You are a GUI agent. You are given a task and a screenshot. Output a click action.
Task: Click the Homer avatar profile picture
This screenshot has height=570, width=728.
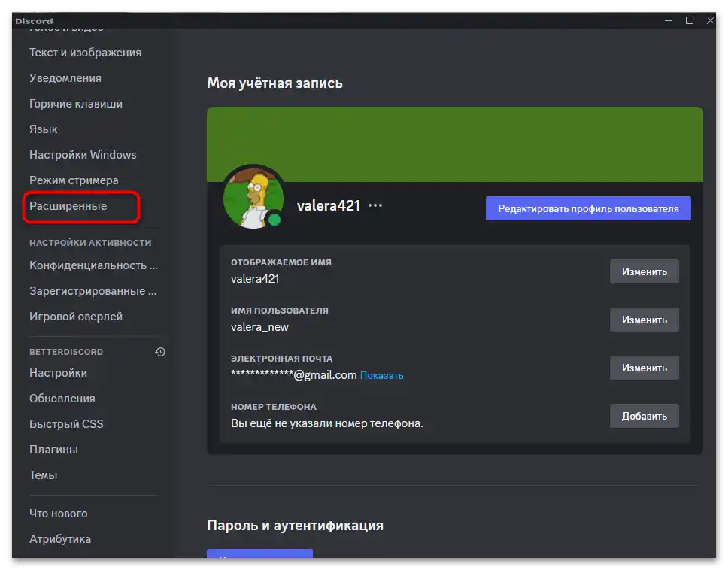pyautogui.click(x=253, y=197)
